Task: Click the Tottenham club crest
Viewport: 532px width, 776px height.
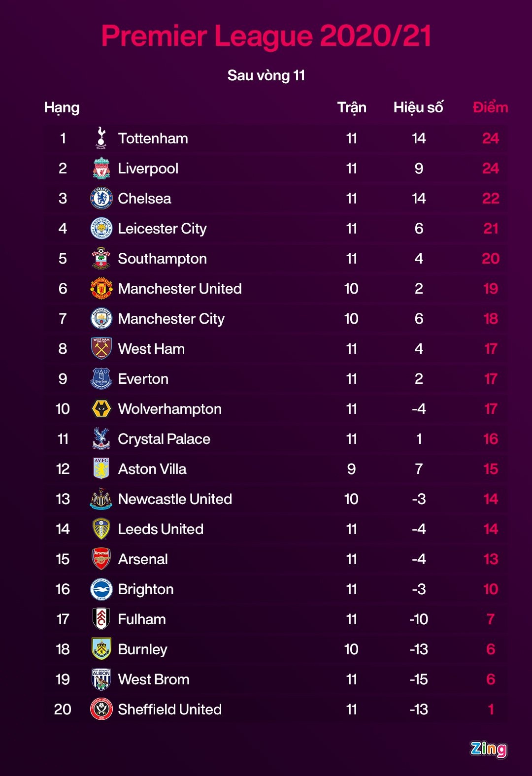Action: coord(101,138)
